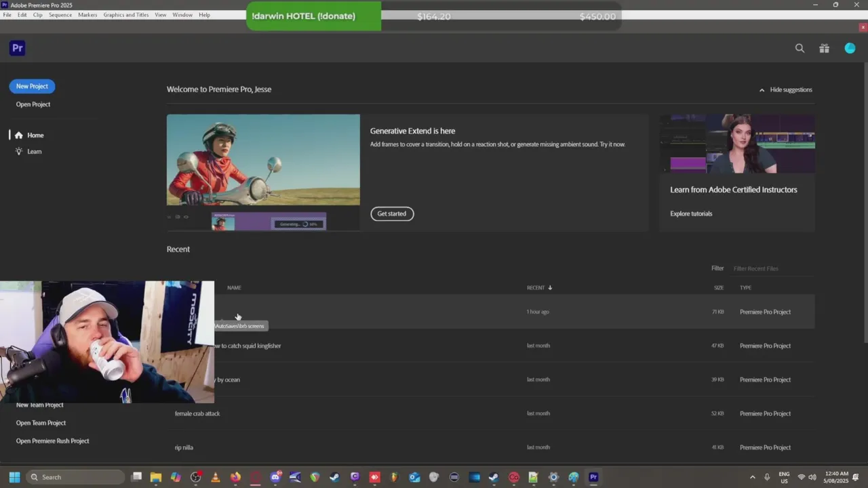Open Notepad++ from the taskbar

pos(534,477)
